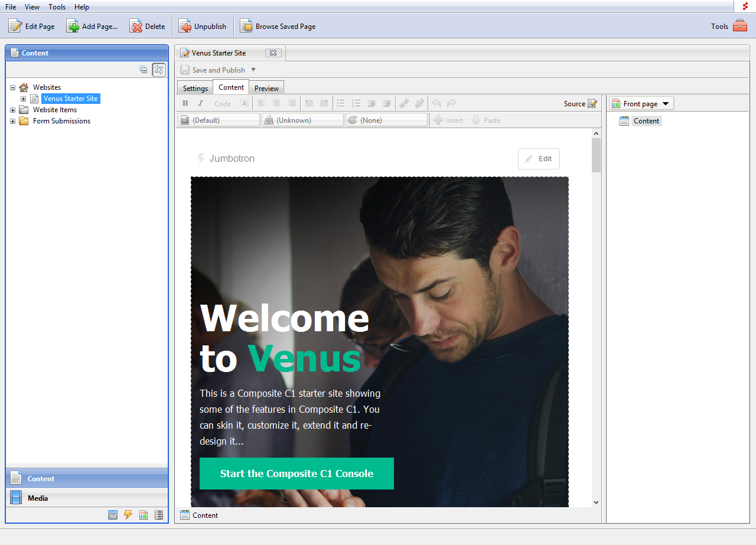The image size is (756, 545).
Task: Click the Delete page toolbar icon
Action: point(136,27)
